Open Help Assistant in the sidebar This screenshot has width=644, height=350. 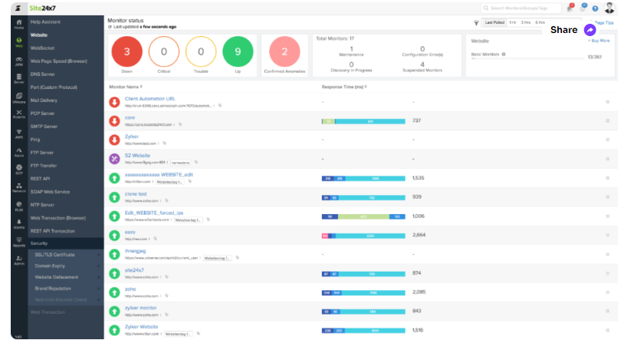click(45, 21)
